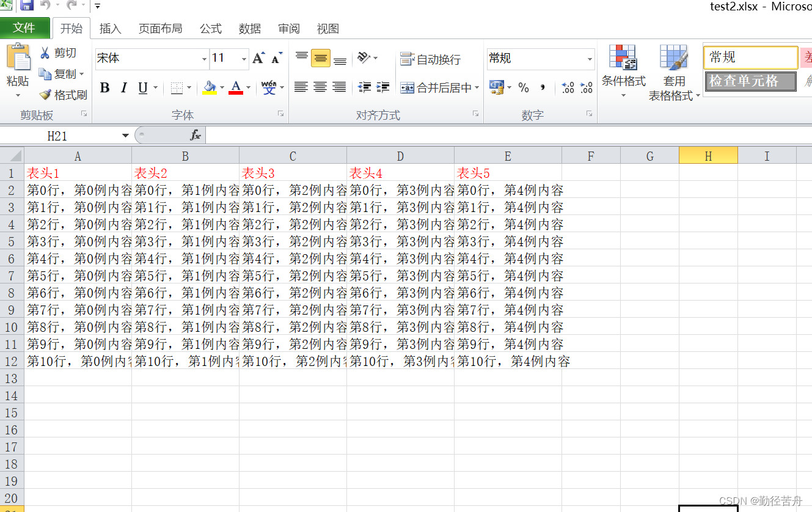Image resolution: width=812 pixels, height=512 pixels.
Task: Open the Font (字体) group dialog launcher
Action: [281, 114]
